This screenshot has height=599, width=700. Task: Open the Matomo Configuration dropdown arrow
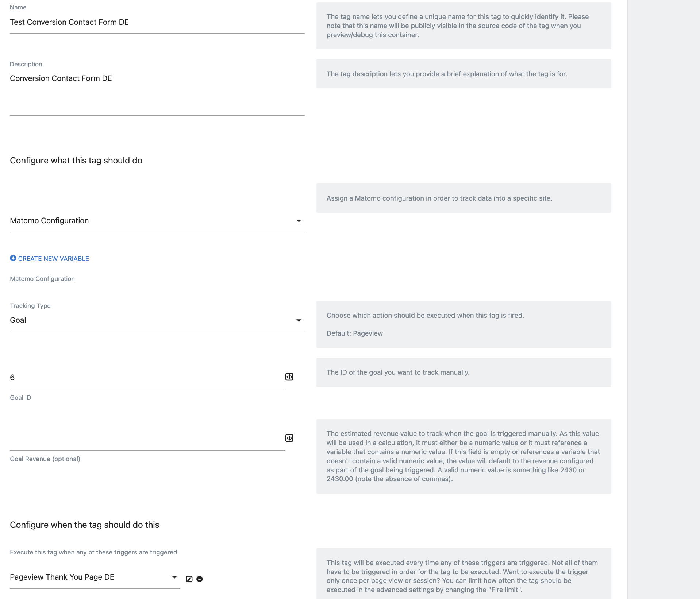299,221
